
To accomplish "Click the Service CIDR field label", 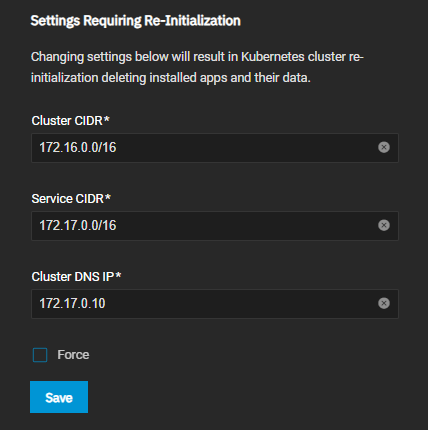I will tap(68, 199).
